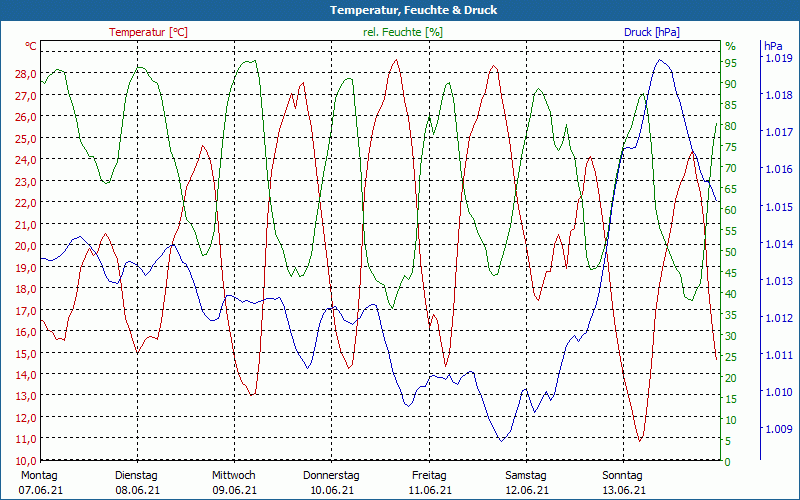The height and width of the screenshot is (500, 800).
Task: Select the Montag 07.06.21 date marker
Action: pos(40,482)
